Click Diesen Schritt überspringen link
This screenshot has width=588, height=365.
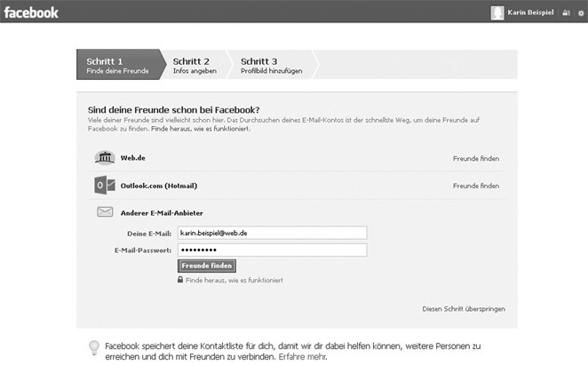464,309
